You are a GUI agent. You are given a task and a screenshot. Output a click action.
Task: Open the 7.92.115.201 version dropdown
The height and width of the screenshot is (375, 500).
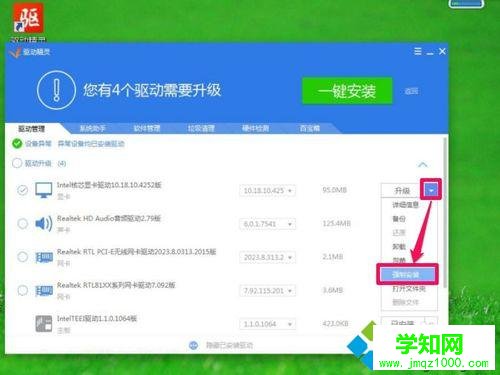pos(267,291)
